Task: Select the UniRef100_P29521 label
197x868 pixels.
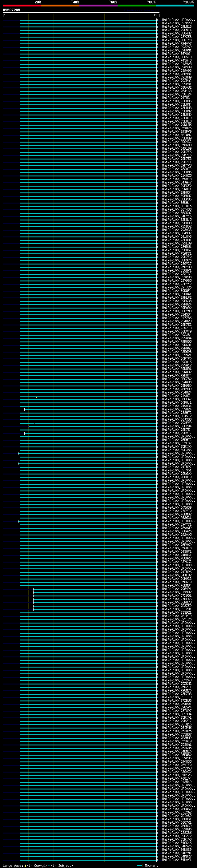Action: (177, 355)
